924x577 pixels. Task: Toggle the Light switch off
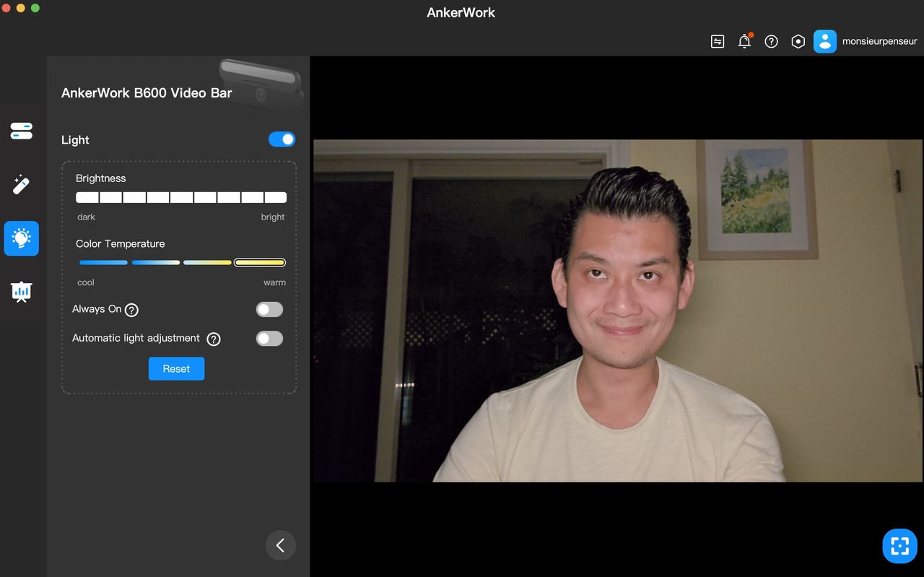pos(282,139)
